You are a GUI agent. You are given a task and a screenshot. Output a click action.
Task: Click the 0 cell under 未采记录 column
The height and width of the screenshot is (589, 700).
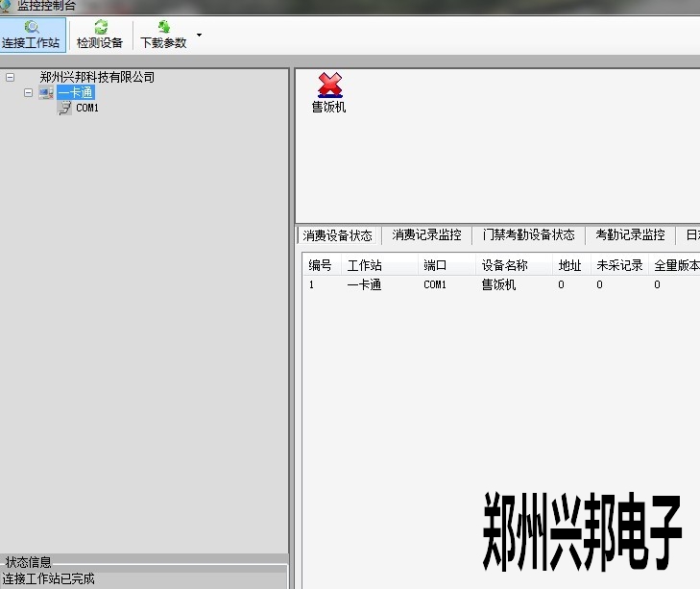click(x=599, y=284)
